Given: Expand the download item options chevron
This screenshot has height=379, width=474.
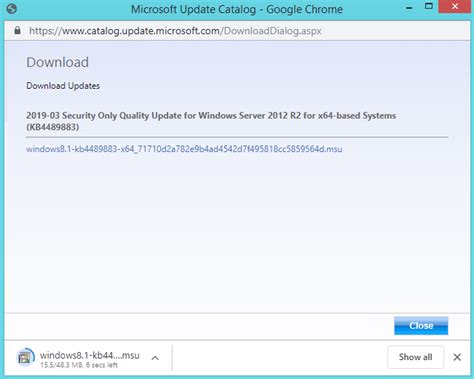Looking at the screenshot, I should tap(155, 358).
